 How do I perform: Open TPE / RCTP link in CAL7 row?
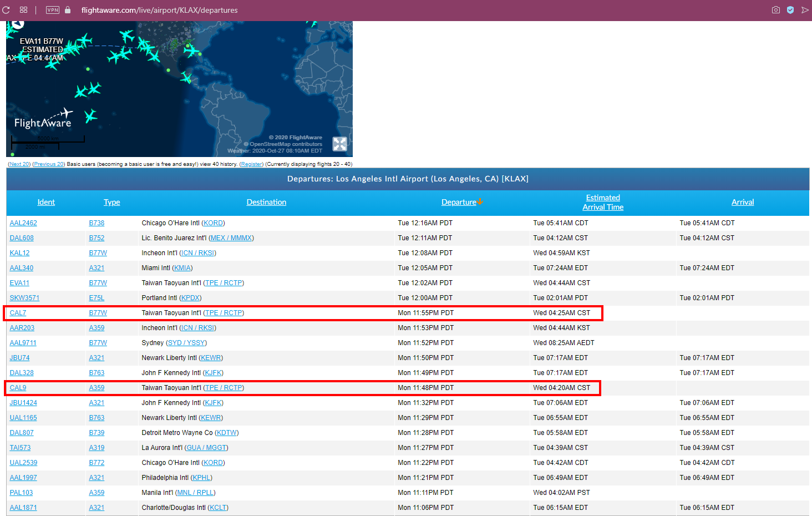224,313
